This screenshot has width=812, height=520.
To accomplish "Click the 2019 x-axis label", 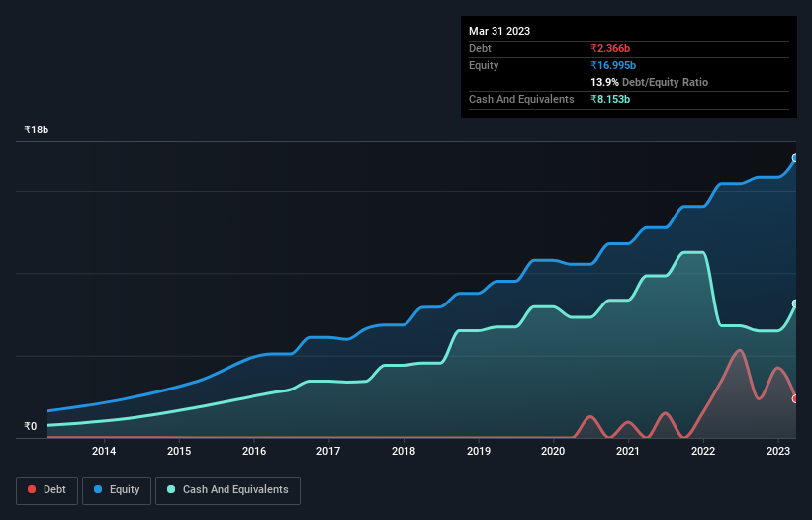I will [479, 451].
